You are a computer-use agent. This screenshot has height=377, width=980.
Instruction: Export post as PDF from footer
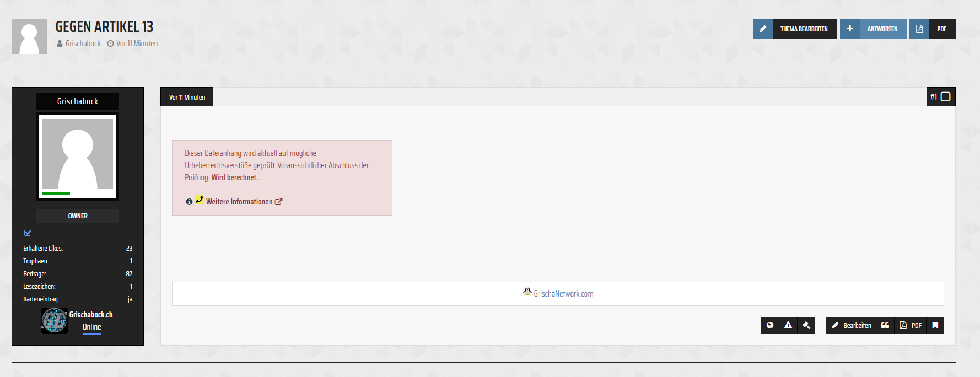pyautogui.click(x=911, y=325)
